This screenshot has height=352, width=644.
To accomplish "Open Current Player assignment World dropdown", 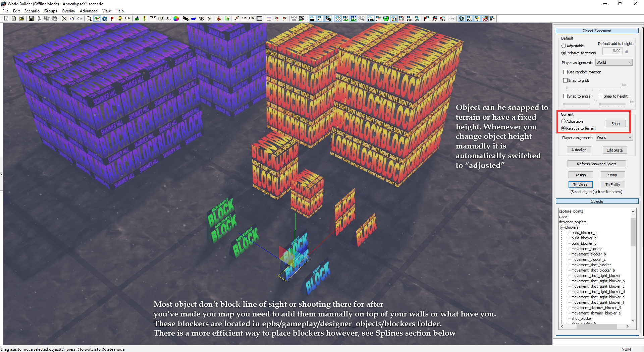I will (x=614, y=137).
